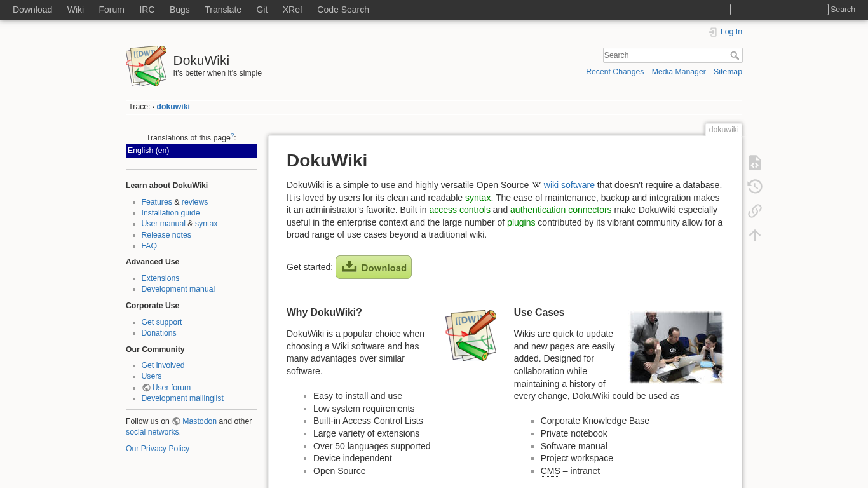Click the globe icon beside User forum
This screenshot has width=868, height=488.
tap(146, 388)
